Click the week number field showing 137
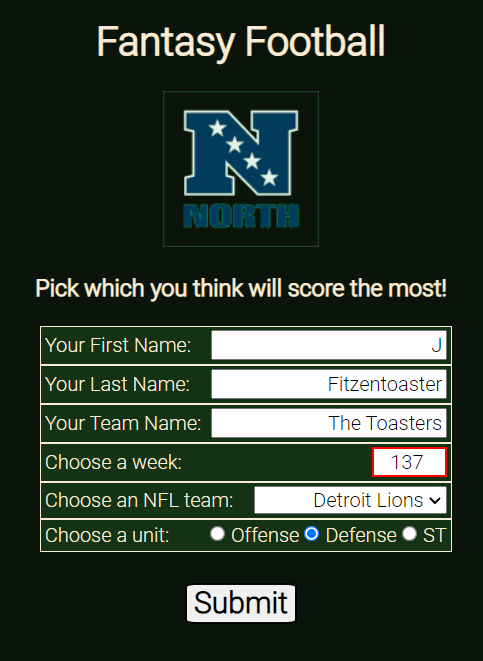 [x=409, y=462]
